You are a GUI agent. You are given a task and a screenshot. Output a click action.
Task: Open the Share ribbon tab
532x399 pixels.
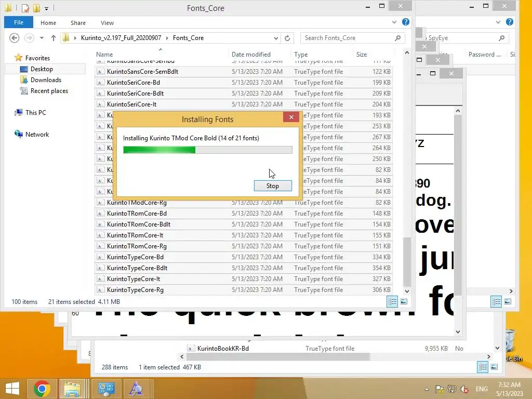[x=78, y=23]
